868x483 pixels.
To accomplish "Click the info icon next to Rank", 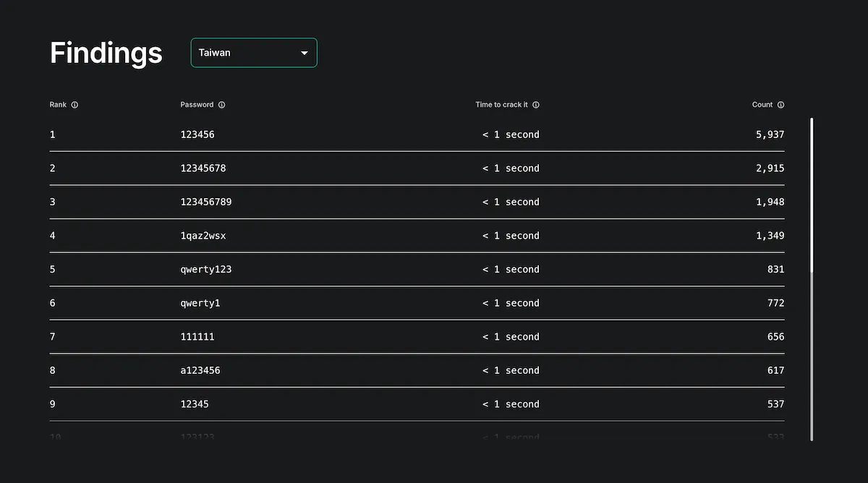I will [75, 105].
